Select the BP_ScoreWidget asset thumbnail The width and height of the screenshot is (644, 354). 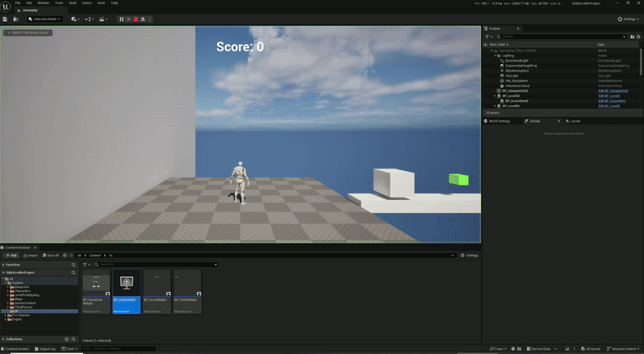pos(157,292)
